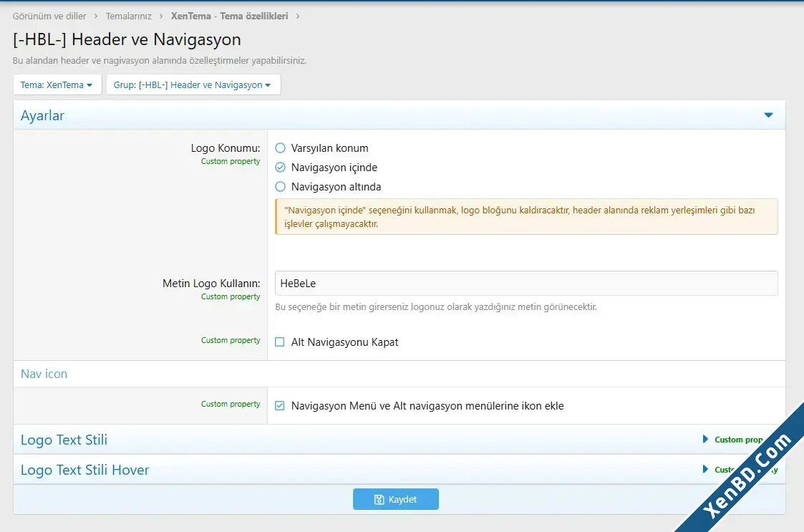Click the hint text below the logo field

tap(436, 306)
